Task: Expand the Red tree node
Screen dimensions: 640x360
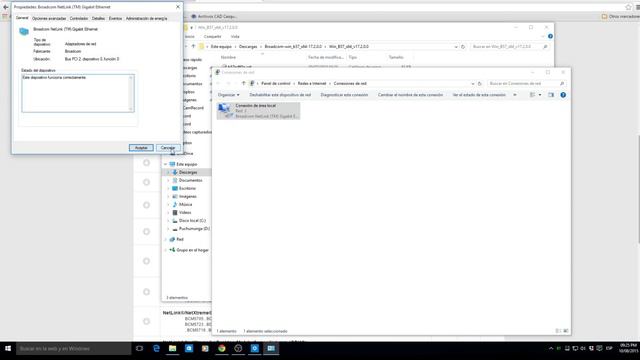Action: tap(166, 240)
